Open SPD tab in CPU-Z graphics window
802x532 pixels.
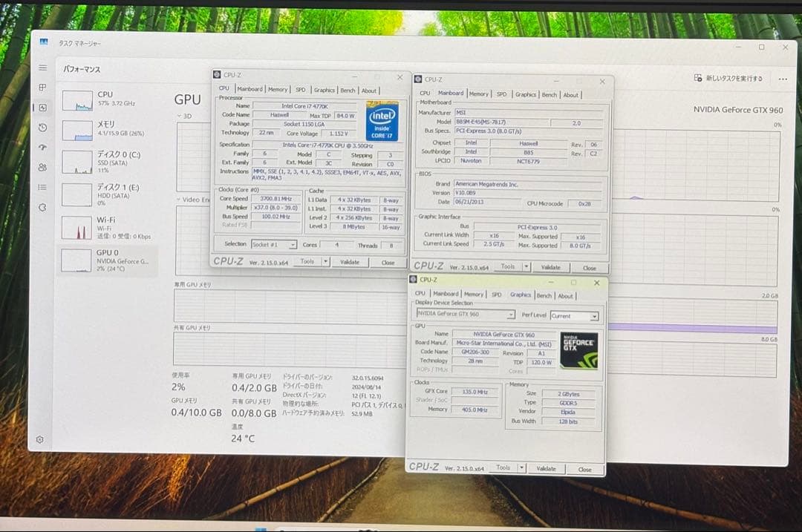(x=496, y=295)
